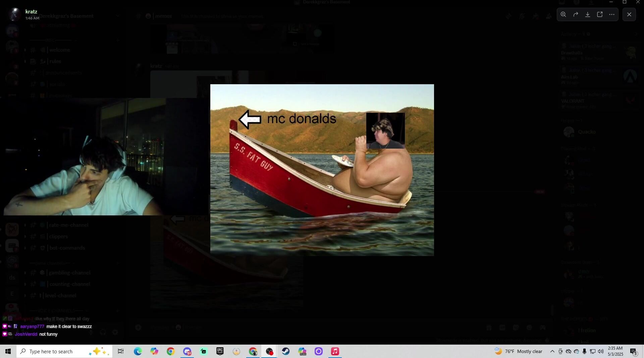Image resolution: width=644 pixels, height=358 pixels.
Task: Switch to OBS Studio on the taskbar
Action: coord(269,351)
